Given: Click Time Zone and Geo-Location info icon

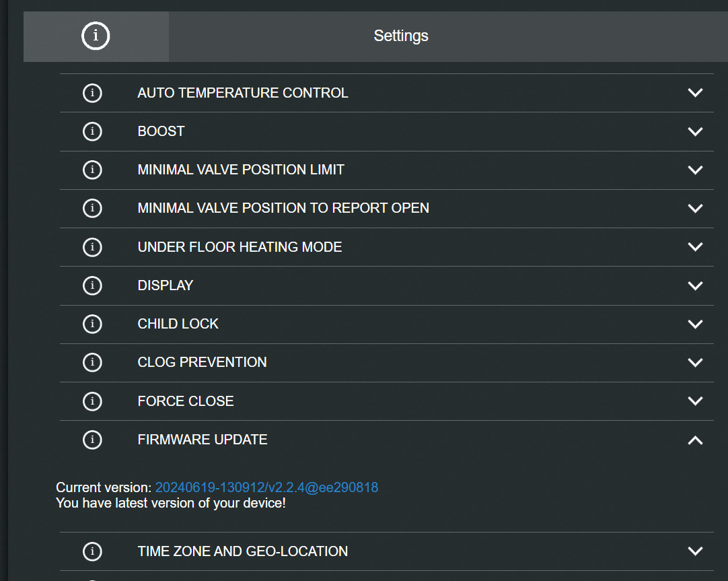Looking at the screenshot, I should 92,551.
